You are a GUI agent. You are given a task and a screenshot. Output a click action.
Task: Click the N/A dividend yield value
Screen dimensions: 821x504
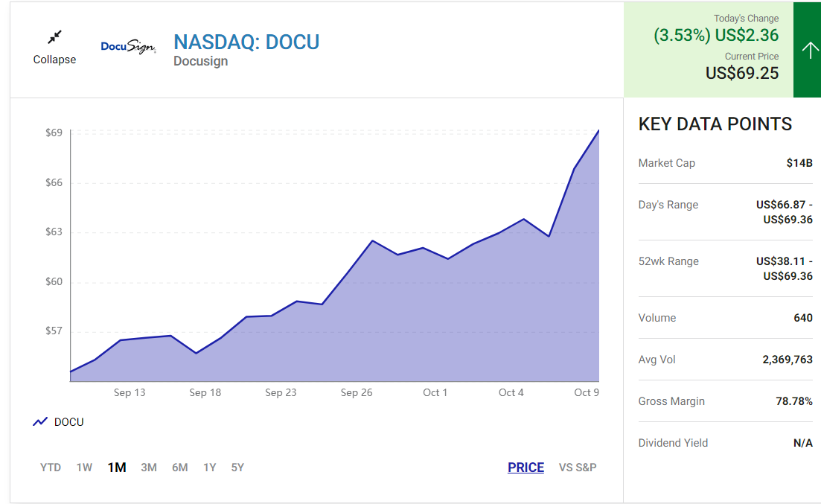(803, 443)
